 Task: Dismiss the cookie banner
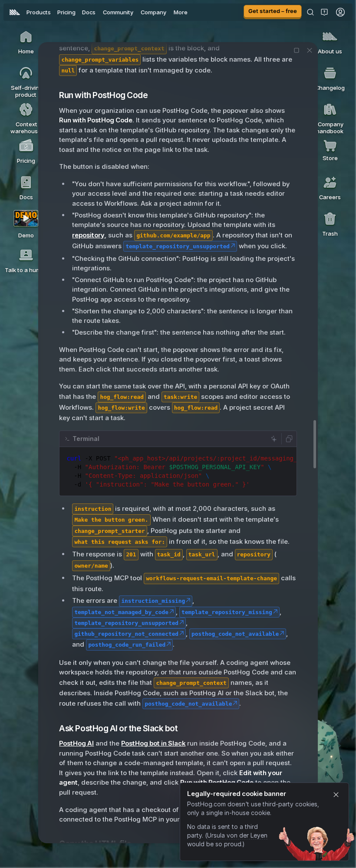click(336, 795)
